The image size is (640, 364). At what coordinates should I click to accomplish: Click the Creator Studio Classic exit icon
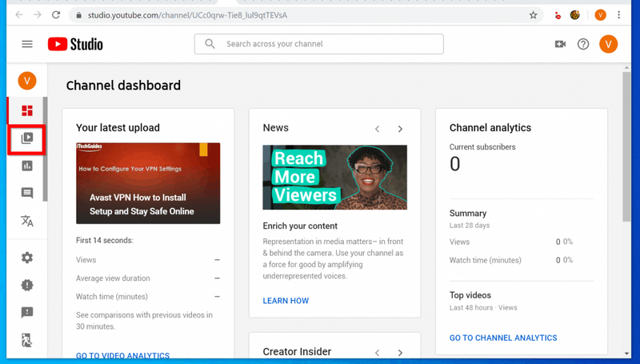[x=27, y=340]
